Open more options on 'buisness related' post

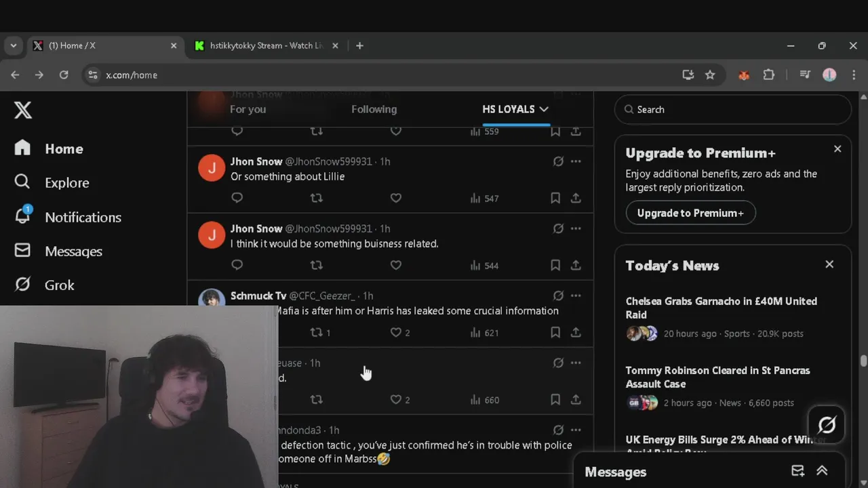pos(576,228)
